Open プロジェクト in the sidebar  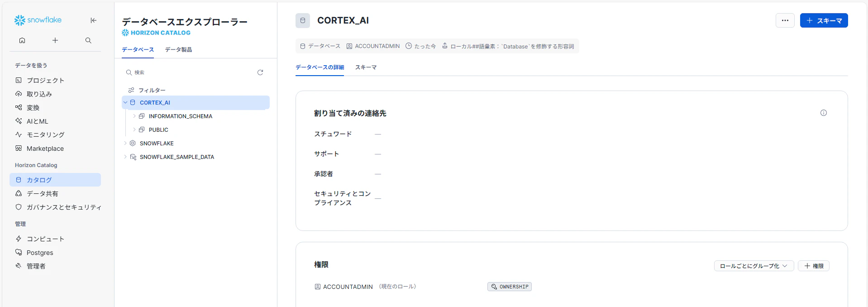(x=55, y=80)
